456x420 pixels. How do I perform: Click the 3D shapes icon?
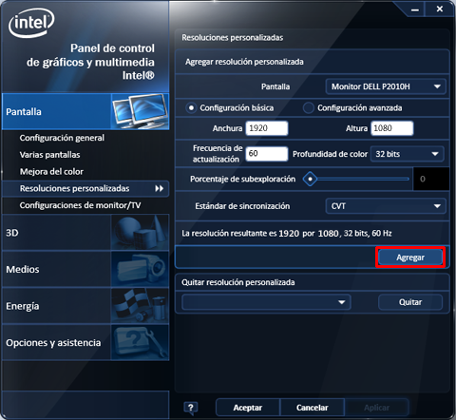140,233
